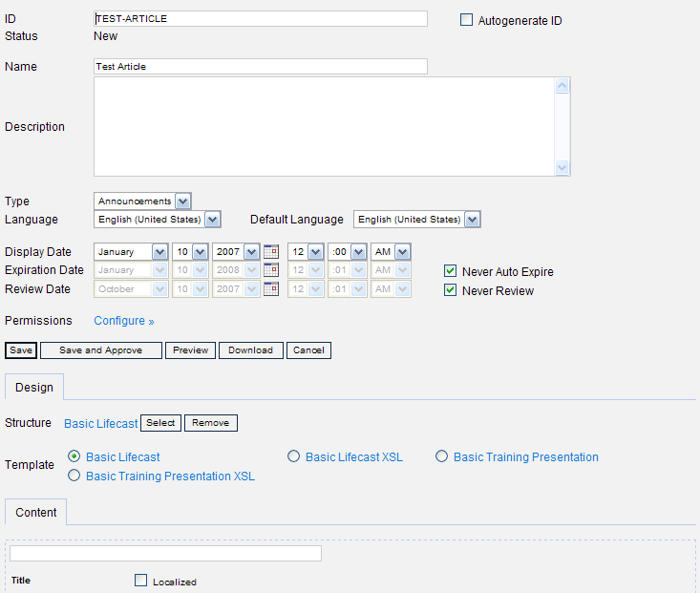The image size is (700, 593).
Task: Open the Type dropdown showing Announcements
Action: tap(142, 201)
